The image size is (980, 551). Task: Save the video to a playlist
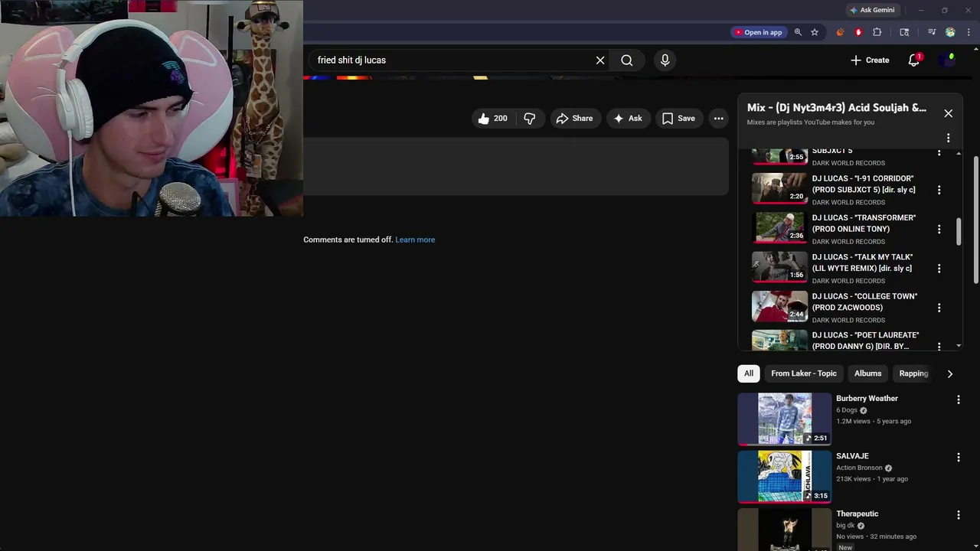click(x=678, y=119)
